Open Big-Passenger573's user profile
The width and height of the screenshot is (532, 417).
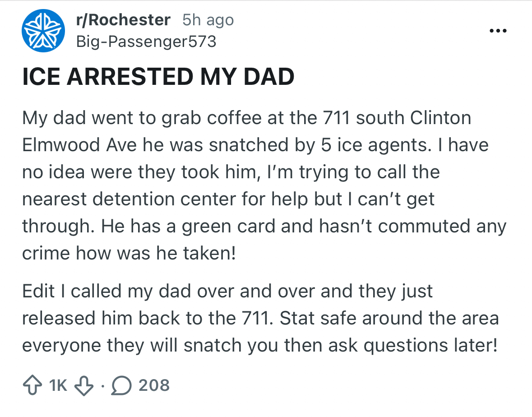(x=146, y=42)
